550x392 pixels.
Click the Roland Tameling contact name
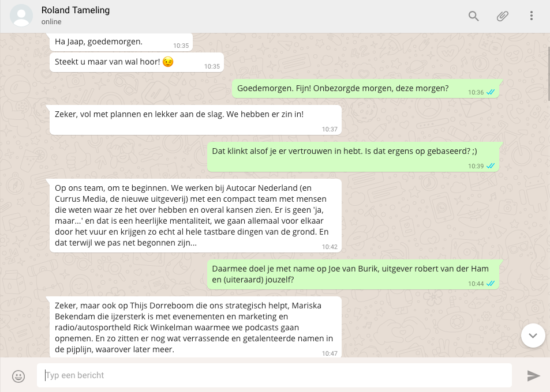click(x=76, y=10)
